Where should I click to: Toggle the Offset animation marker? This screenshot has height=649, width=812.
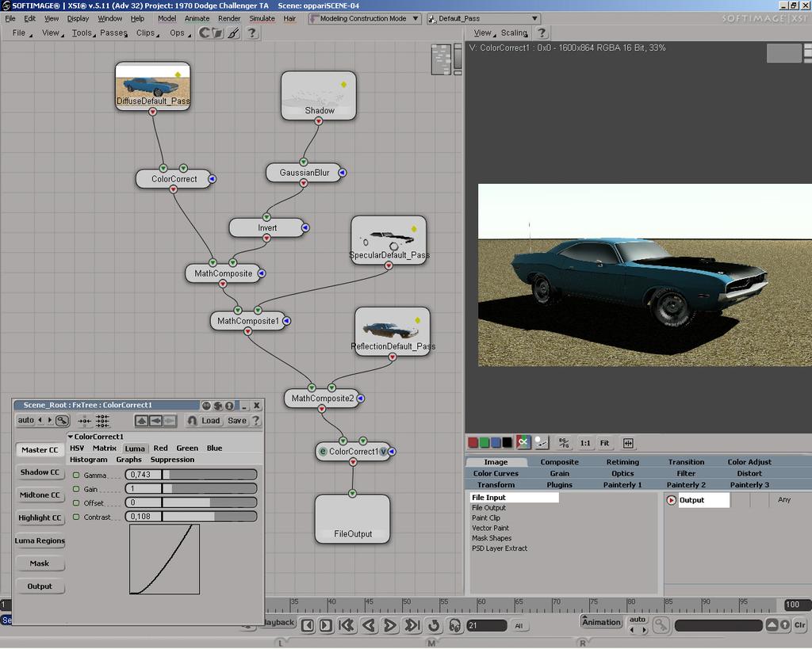(x=76, y=502)
